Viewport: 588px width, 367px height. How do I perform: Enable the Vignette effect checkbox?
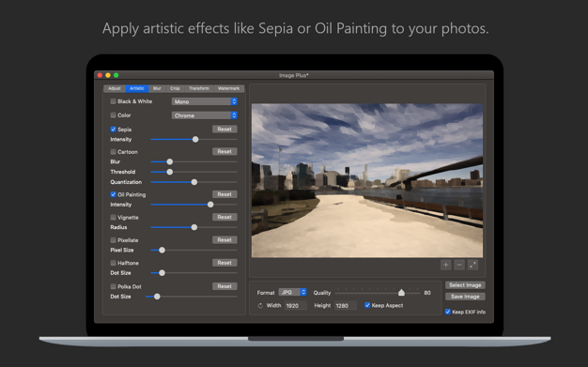(114, 218)
